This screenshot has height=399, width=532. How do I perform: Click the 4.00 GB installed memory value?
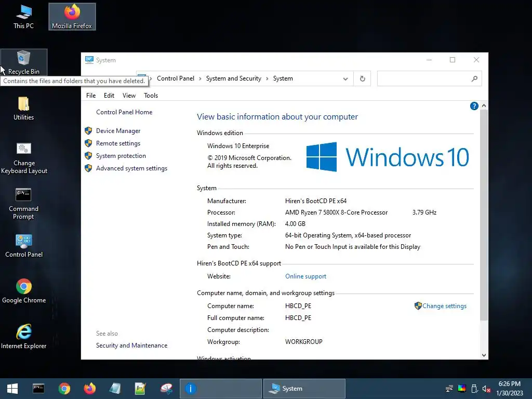(x=295, y=224)
